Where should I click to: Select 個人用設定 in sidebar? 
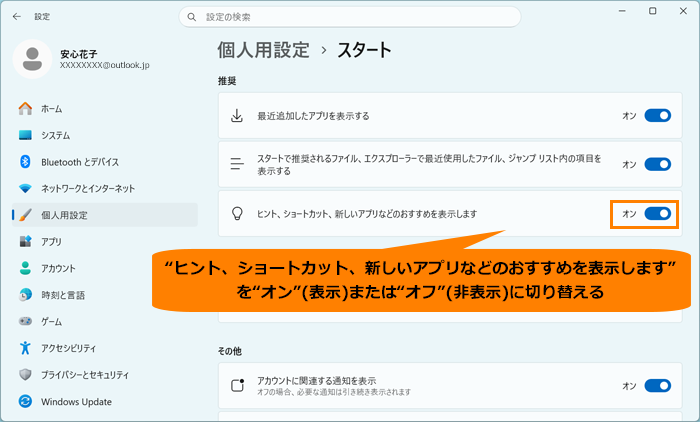pyautogui.click(x=105, y=215)
